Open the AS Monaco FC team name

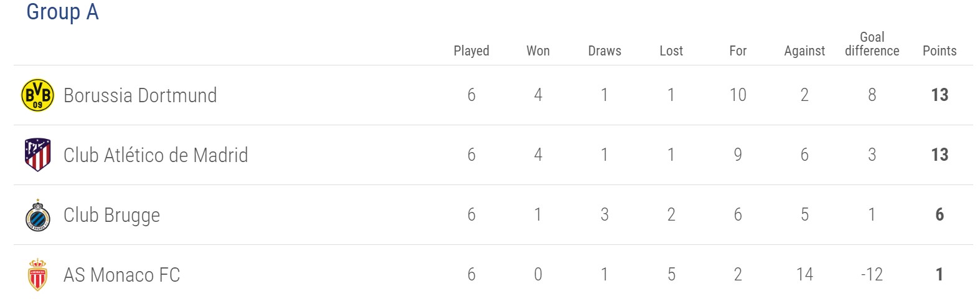click(121, 275)
